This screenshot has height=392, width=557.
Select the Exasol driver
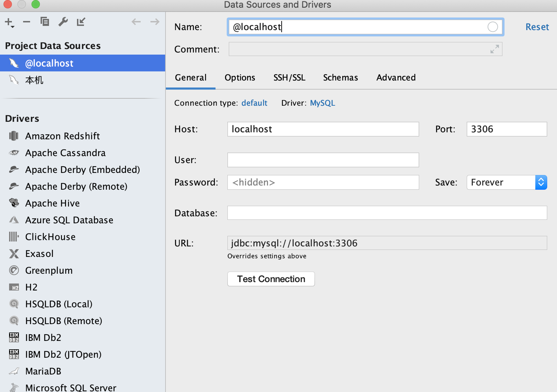(x=83, y=253)
